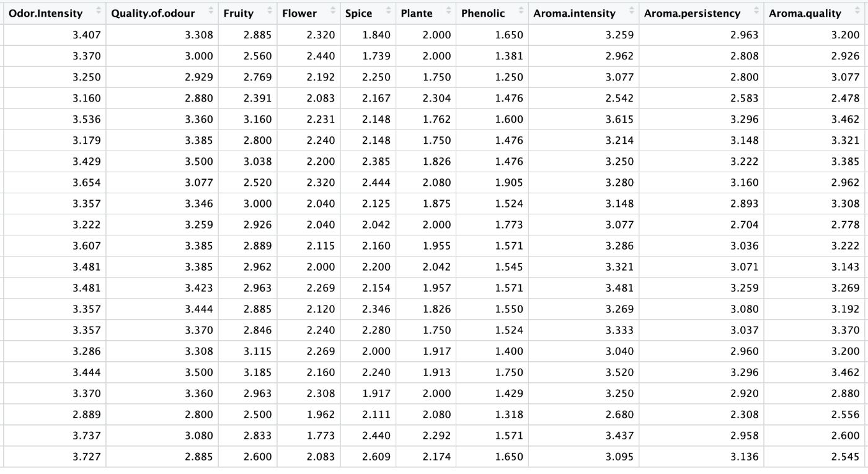Click the Aroma.intensity cell reading 3.615

619,120
